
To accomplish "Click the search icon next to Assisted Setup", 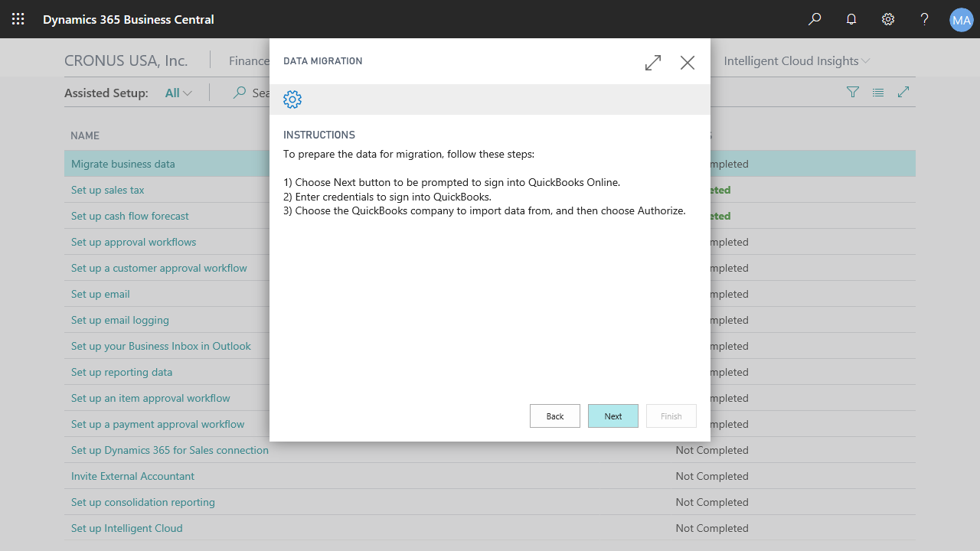I will tap(240, 93).
